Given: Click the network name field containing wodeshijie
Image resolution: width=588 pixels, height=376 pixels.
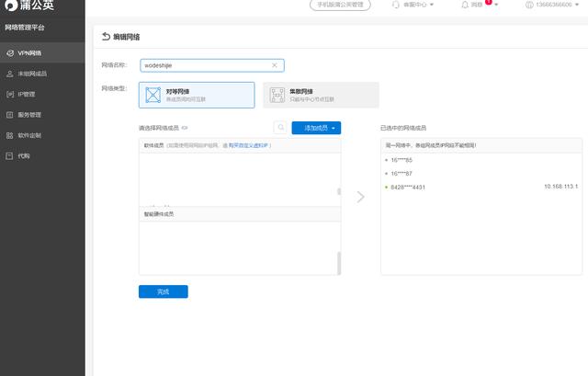Looking at the screenshot, I should pyautogui.click(x=212, y=65).
